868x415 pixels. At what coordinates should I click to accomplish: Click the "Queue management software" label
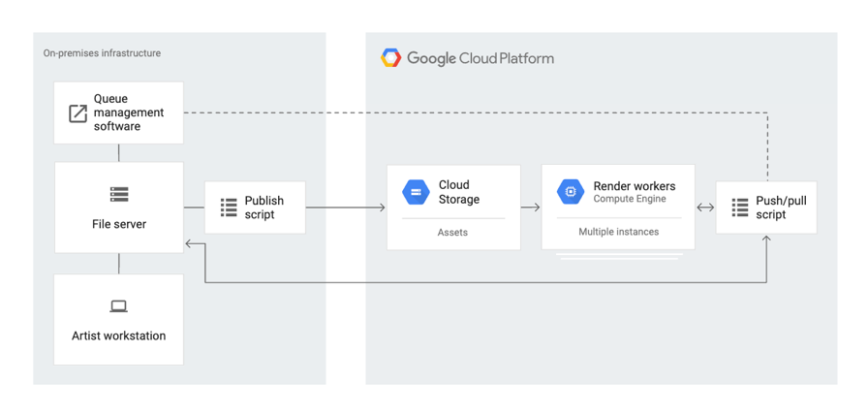point(129,112)
